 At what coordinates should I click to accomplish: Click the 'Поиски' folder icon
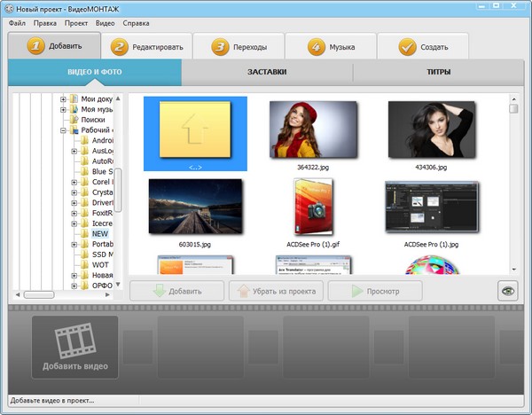(x=74, y=120)
